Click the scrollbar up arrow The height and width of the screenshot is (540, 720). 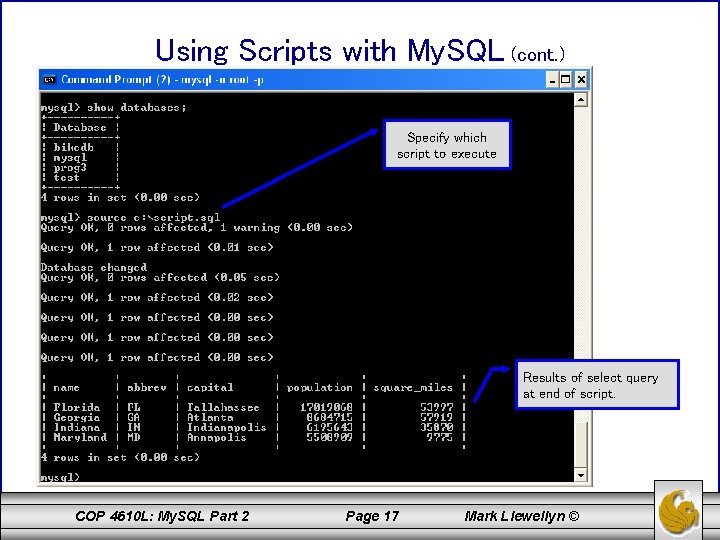click(581, 99)
